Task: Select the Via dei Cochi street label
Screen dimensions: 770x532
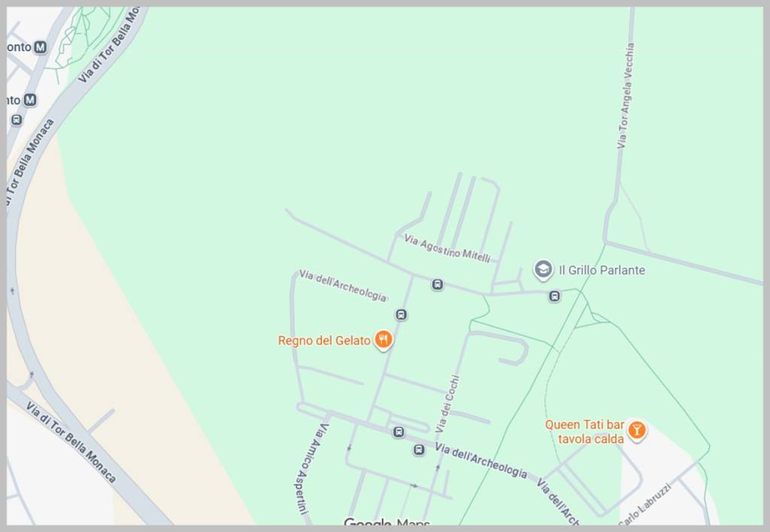Action: pyautogui.click(x=448, y=404)
